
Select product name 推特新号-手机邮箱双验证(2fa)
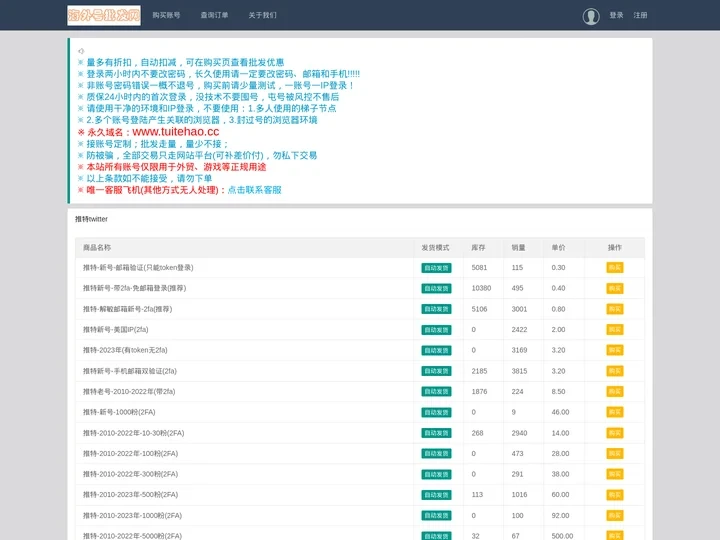tap(130, 371)
